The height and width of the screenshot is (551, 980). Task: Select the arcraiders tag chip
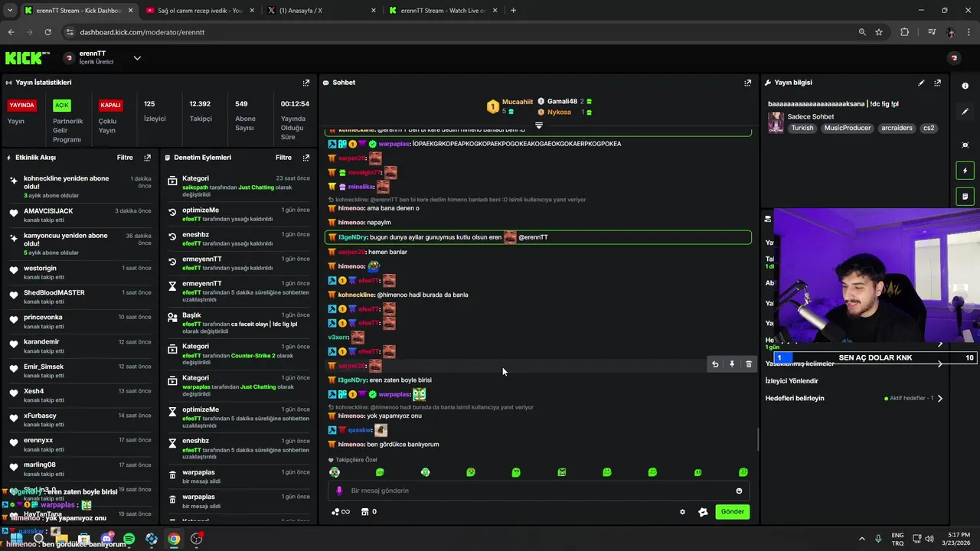click(897, 129)
